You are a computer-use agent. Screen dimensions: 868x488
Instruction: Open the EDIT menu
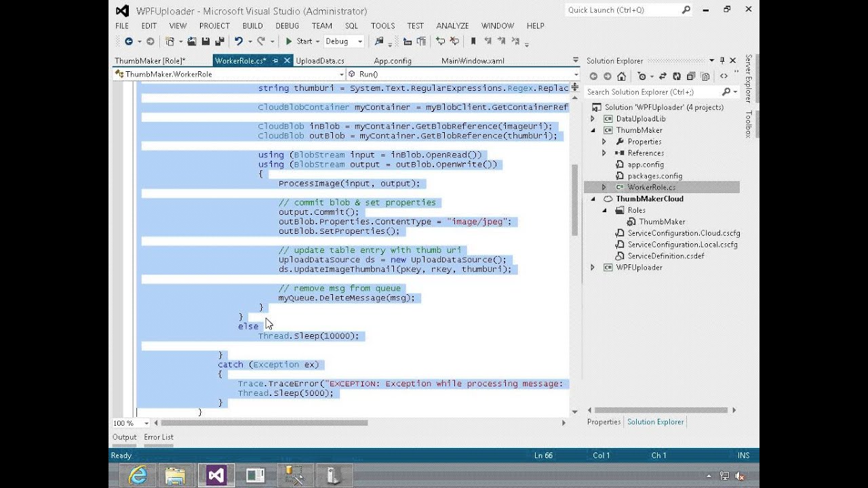(x=149, y=26)
